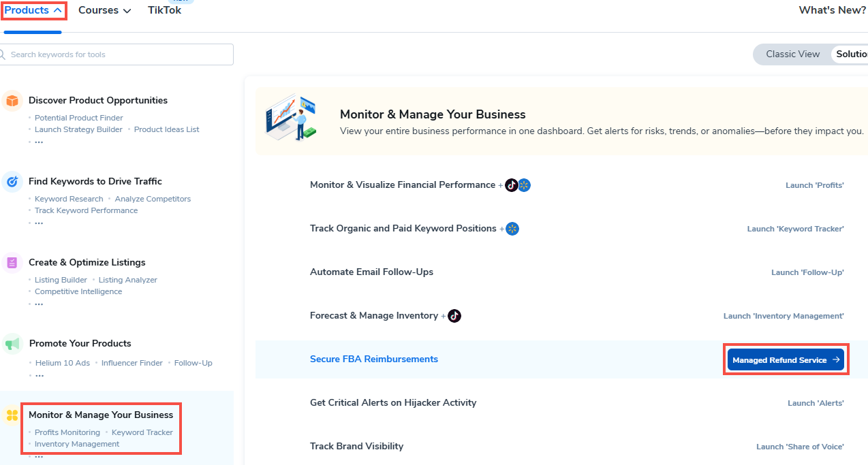Click the Managed Refund Service button

(x=786, y=360)
